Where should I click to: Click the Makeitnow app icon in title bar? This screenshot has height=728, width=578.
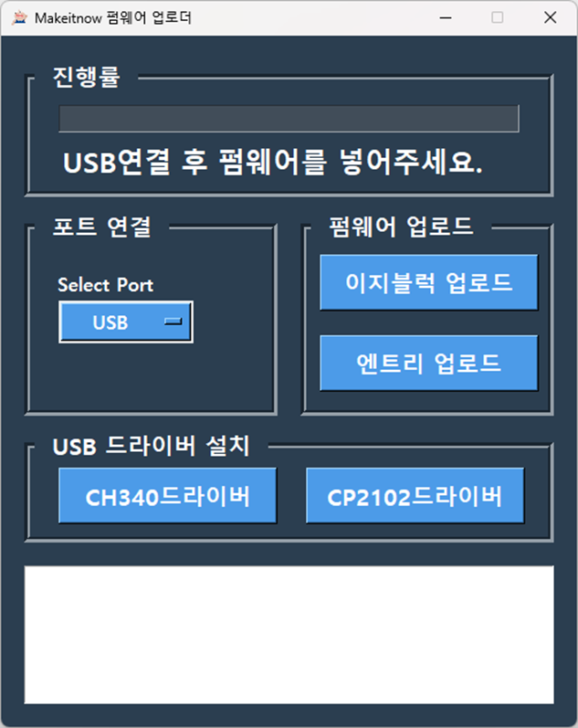pos(19,17)
